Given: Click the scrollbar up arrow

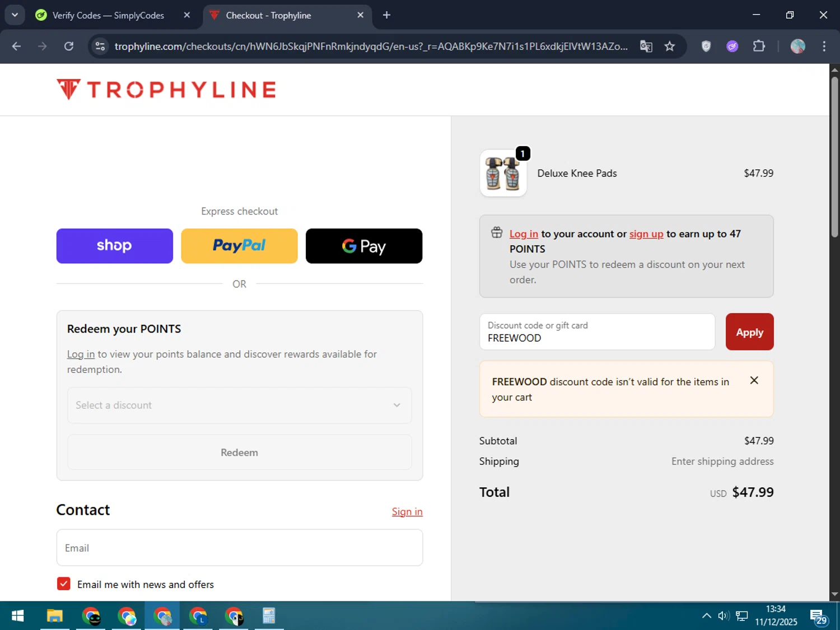Looking at the screenshot, I should 834,70.
